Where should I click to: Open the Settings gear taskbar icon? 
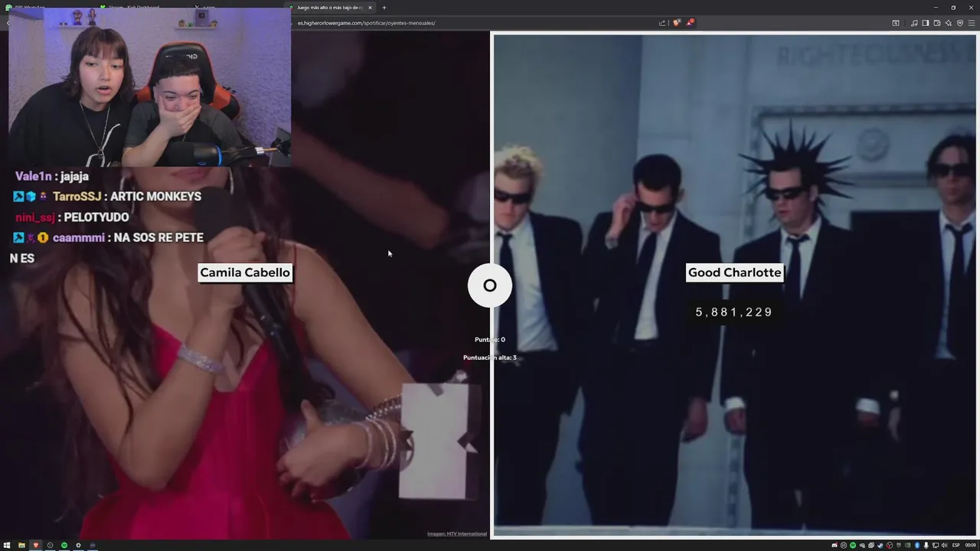pyautogui.click(x=78, y=545)
